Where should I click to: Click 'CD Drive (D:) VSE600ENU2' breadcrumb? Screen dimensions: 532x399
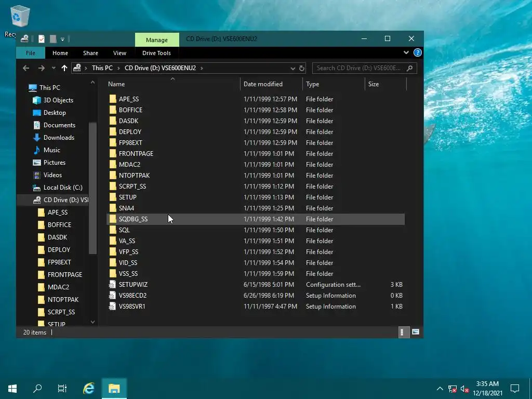(x=160, y=68)
